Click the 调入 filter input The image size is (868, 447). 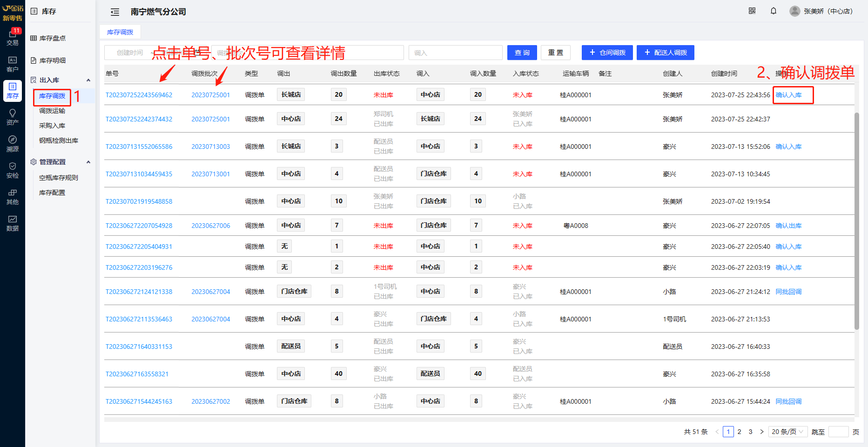pos(455,53)
